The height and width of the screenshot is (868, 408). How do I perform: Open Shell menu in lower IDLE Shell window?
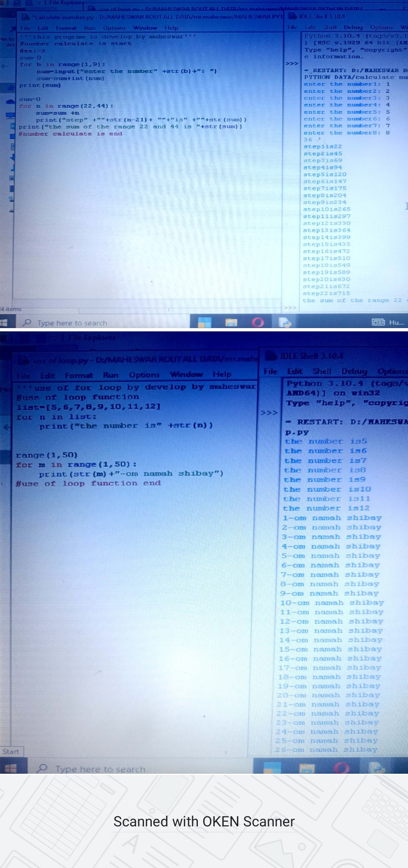322,371
